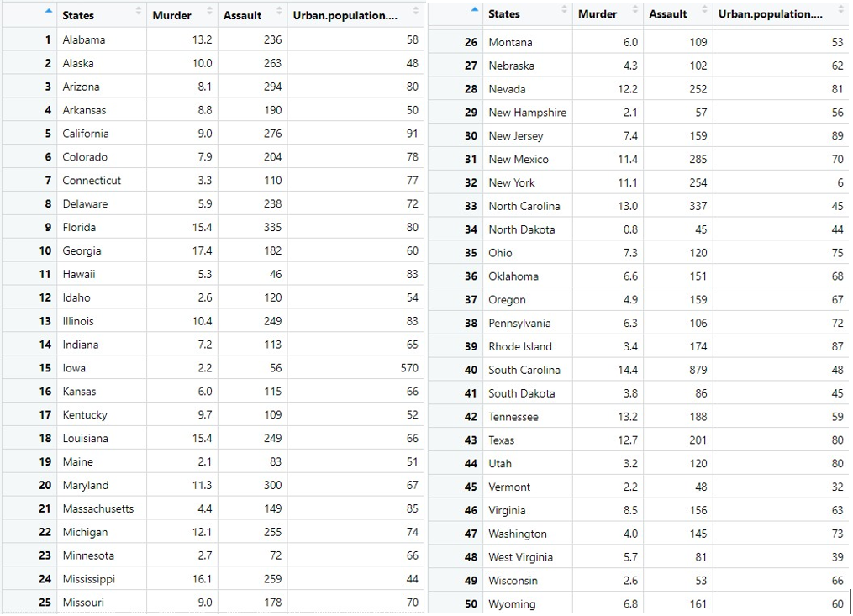
Task: Select the cell containing Alabama
Action: (x=82, y=39)
